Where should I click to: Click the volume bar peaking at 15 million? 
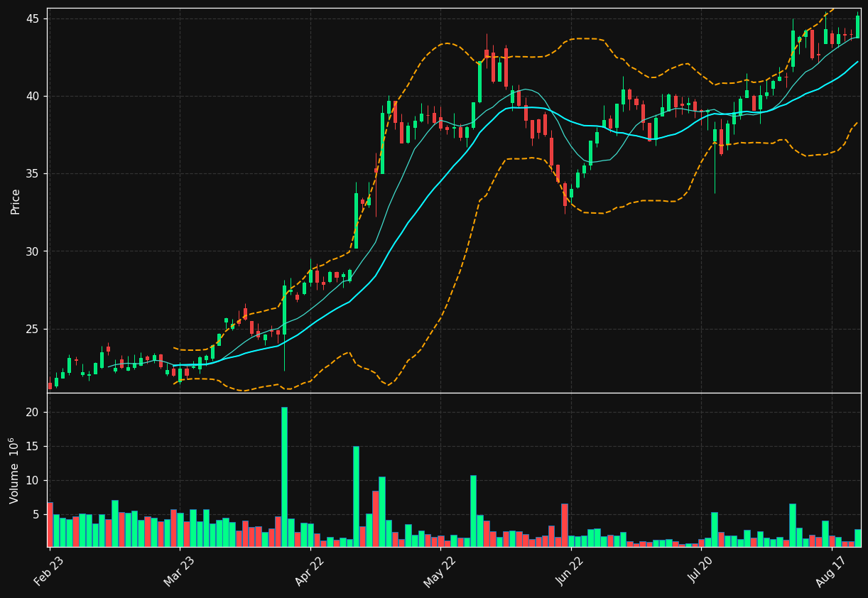pyautogui.click(x=356, y=496)
